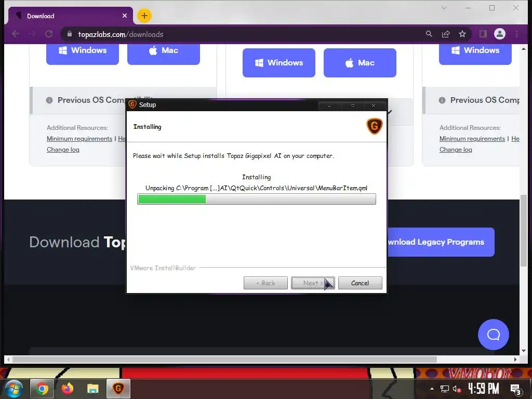This screenshot has height=399, width=532.
Task: Click the Chrome back arrow
Action: coord(16,34)
